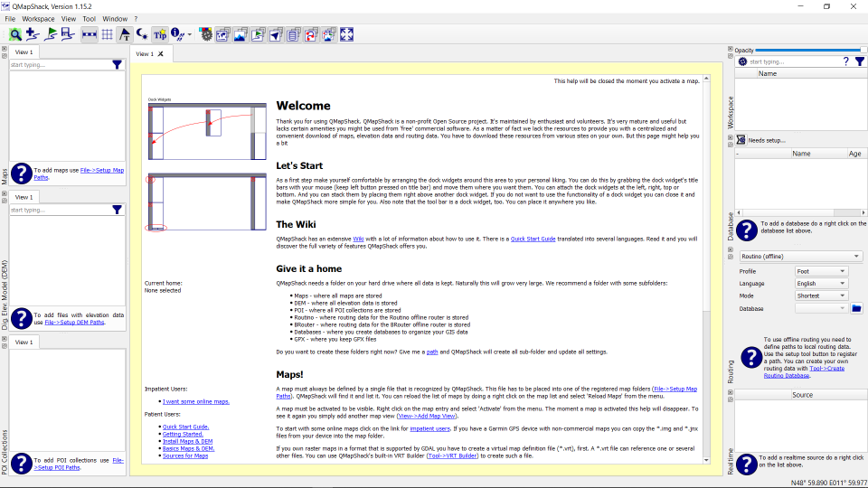
Task: Open the Sources for Maps link
Action: click(x=185, y=455)
